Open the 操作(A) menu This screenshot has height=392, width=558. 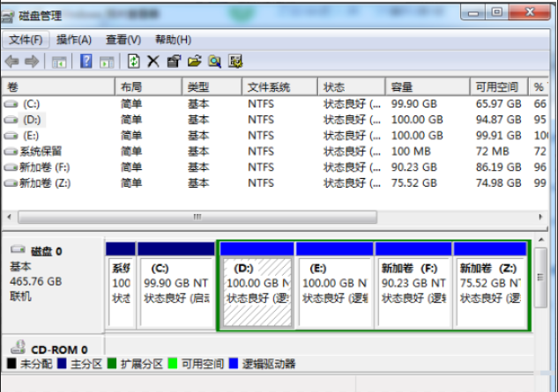click(x=74, y=40)
